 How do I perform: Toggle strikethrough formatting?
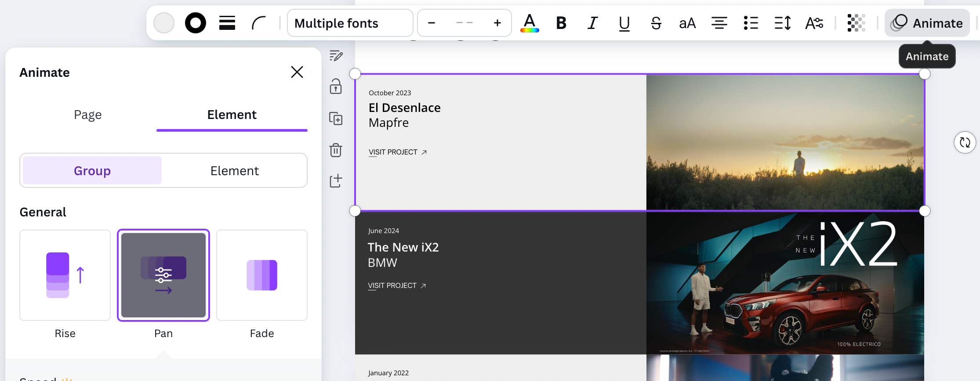coord(656,23)
